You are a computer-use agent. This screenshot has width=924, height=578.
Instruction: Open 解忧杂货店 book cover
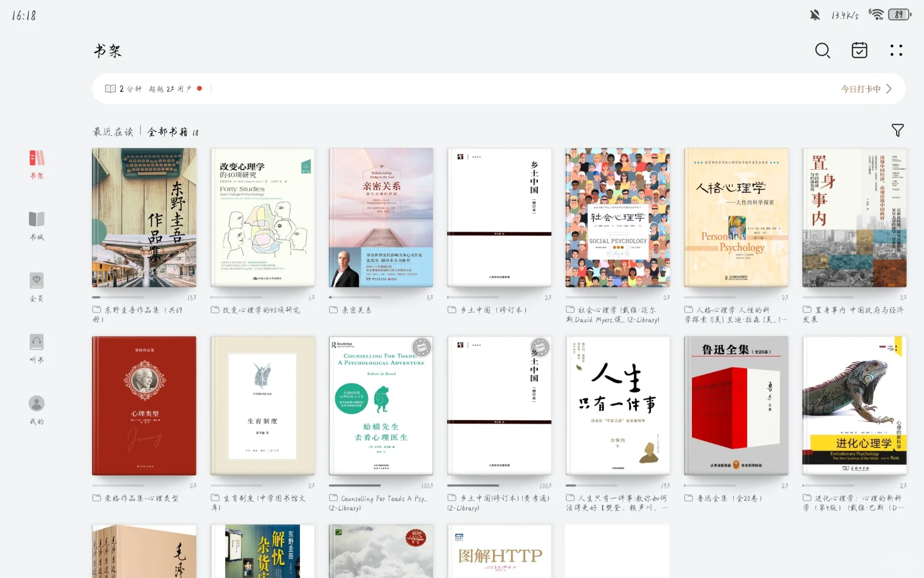tap(263, 551)
